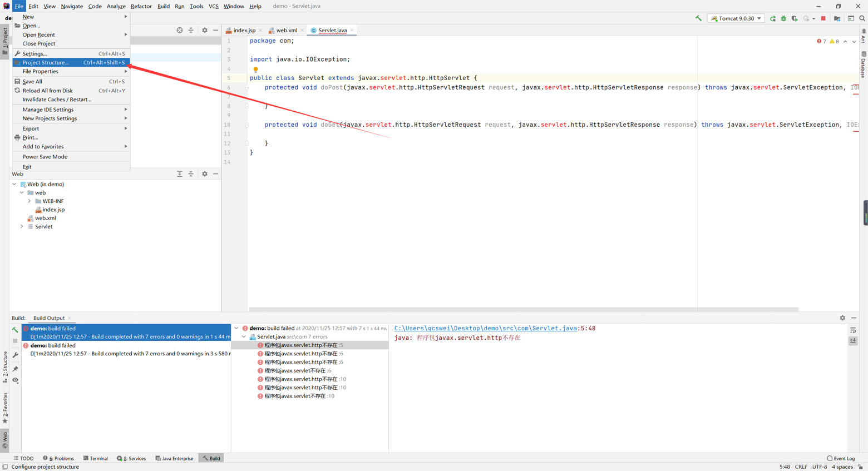The width and height of the screenshot is (868, 471).
Task: Click the green Build Project hammer icon
Action: tap(698, 18)
